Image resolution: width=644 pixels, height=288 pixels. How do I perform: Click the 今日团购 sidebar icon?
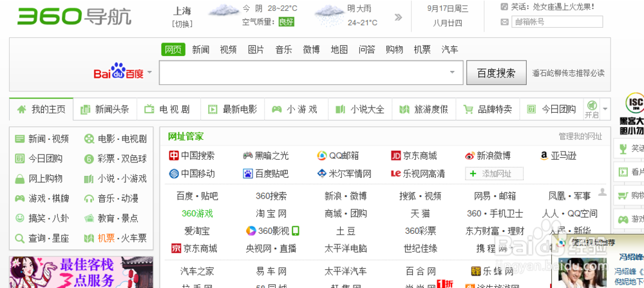[x=20, y=158]
